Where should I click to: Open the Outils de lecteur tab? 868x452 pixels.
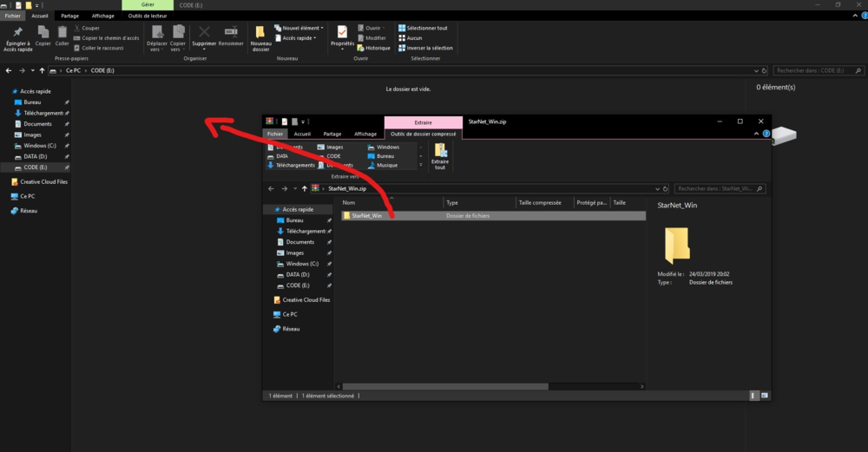[x=148, y=16]
